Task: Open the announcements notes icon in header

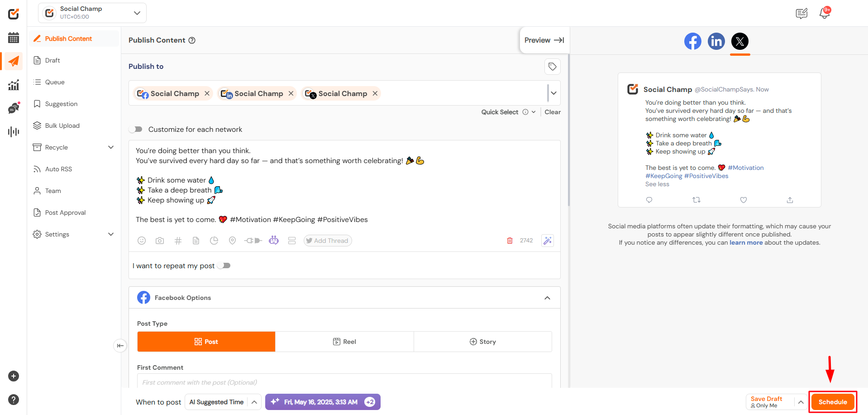Action: point(801,14)
